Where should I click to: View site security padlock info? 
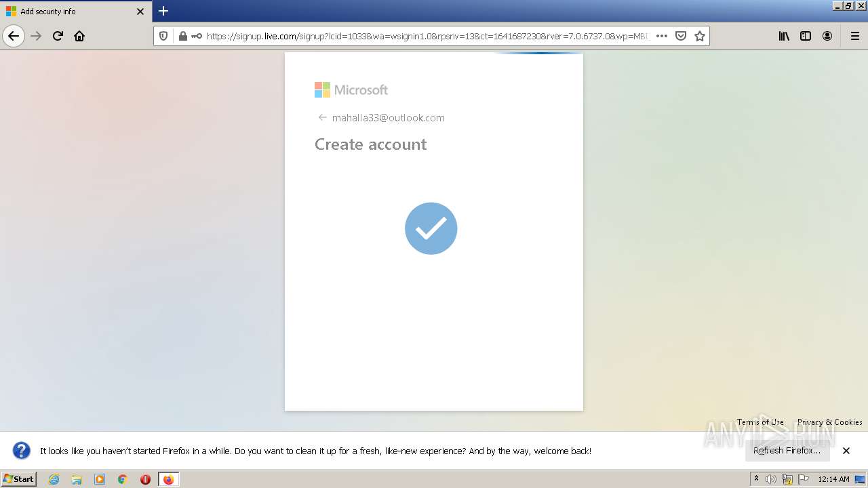[x=182, y=36]
